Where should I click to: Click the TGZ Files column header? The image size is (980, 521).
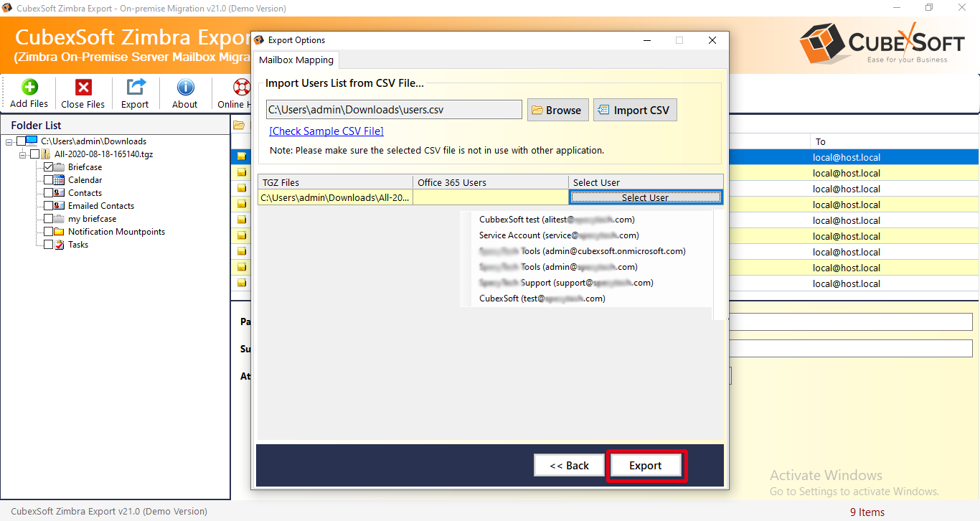pyautogui.click(x=335, y=182)
